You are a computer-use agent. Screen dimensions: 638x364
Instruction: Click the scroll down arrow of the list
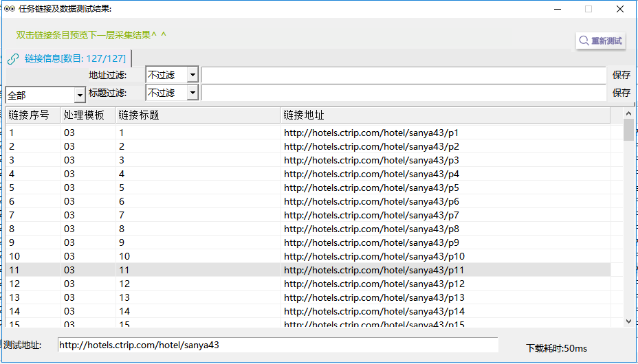628,321
